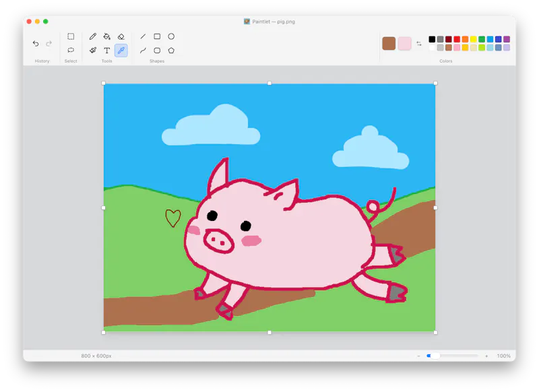Choose the Rectangle shape
539x392 pixels.
[x=157, y=36]
